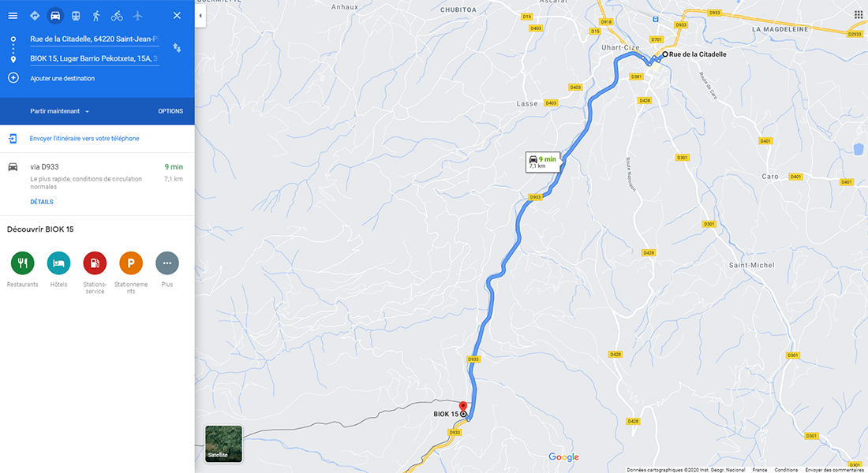Select the walking travel mode

(x=96, y=16)
